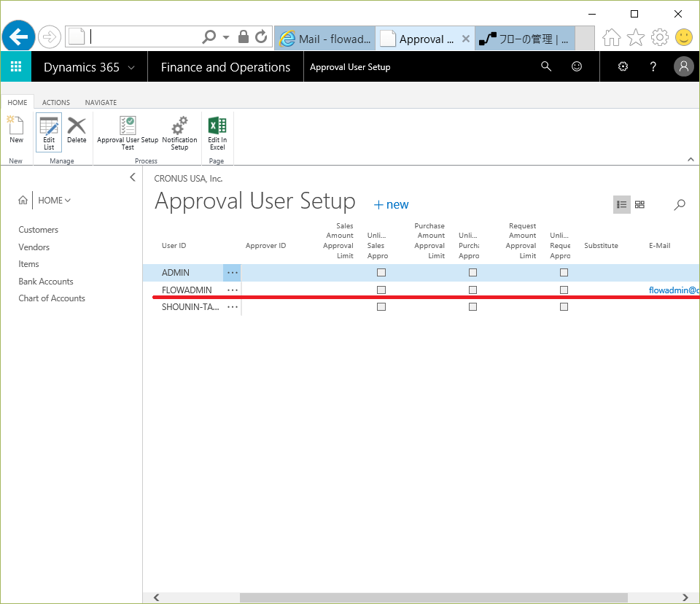Collapse the ribbon with the up chevron
The image size is (700, 604).
[691, 160]
